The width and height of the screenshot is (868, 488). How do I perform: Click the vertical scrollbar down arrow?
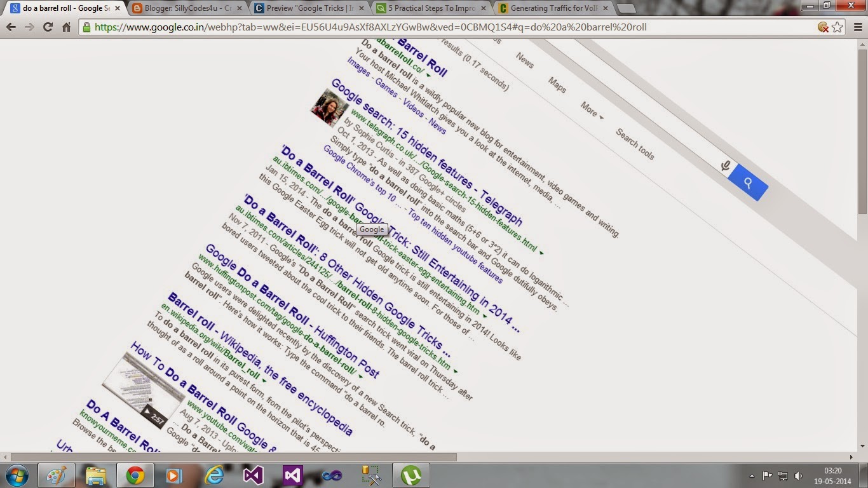point(862,447)
